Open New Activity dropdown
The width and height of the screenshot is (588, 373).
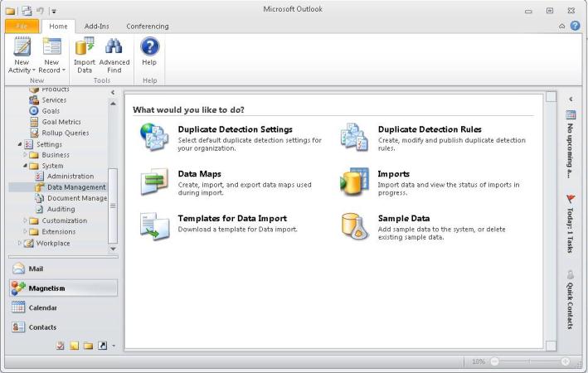click(x=22, y=65)
